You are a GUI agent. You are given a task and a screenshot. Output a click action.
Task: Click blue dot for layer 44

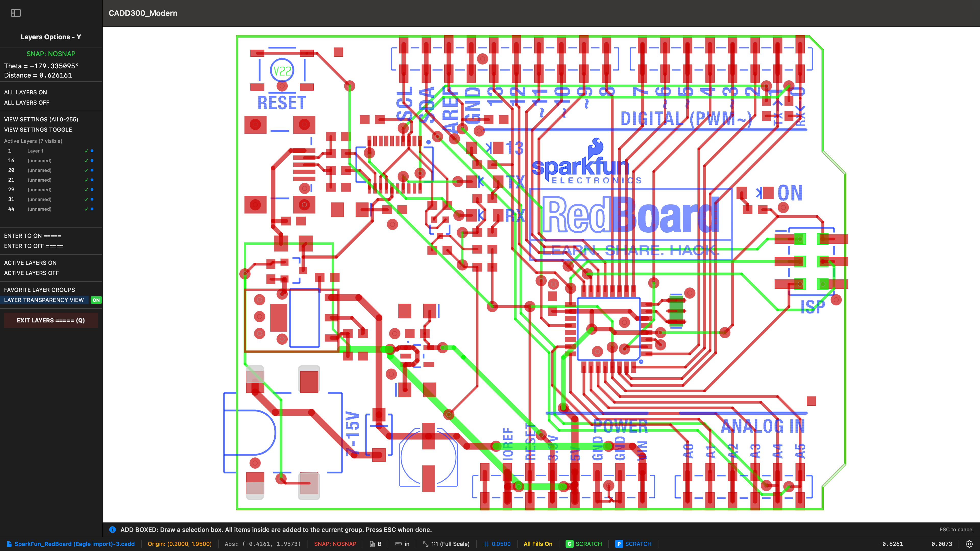click(92, 209)
